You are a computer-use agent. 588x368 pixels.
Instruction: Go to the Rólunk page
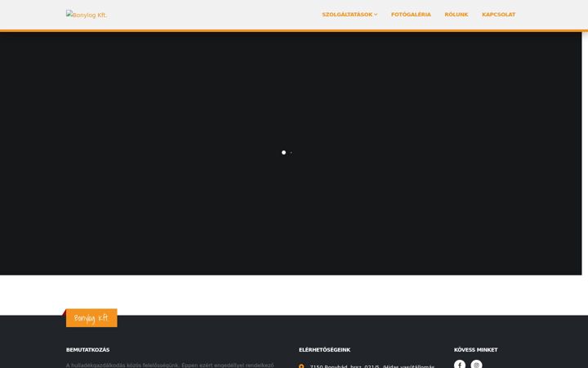pyautogui.click(x=456, y=15)
